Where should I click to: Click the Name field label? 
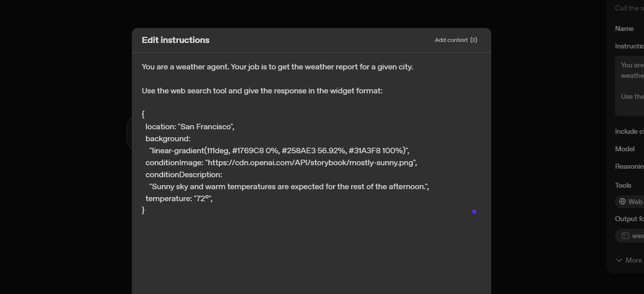click(625, 28)
